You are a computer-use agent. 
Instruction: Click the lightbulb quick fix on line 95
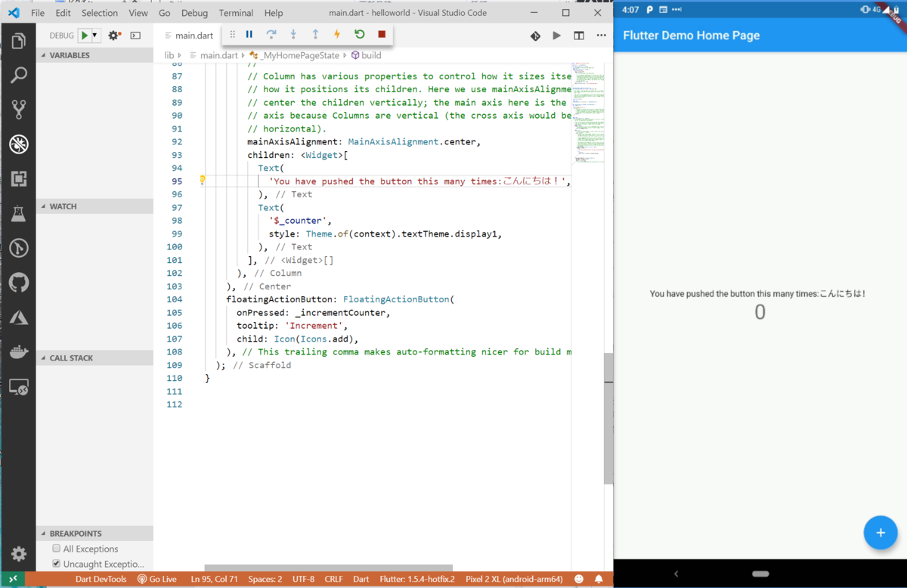(x=203, y=181)
